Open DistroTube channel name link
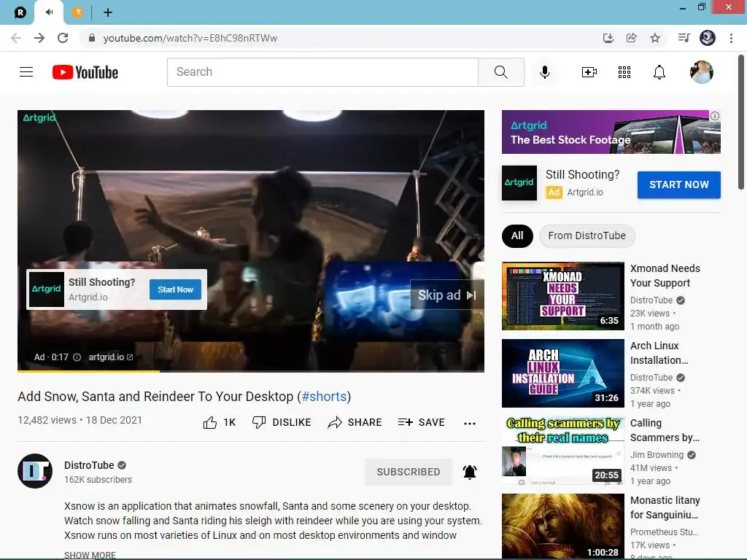 pos(89,465)
